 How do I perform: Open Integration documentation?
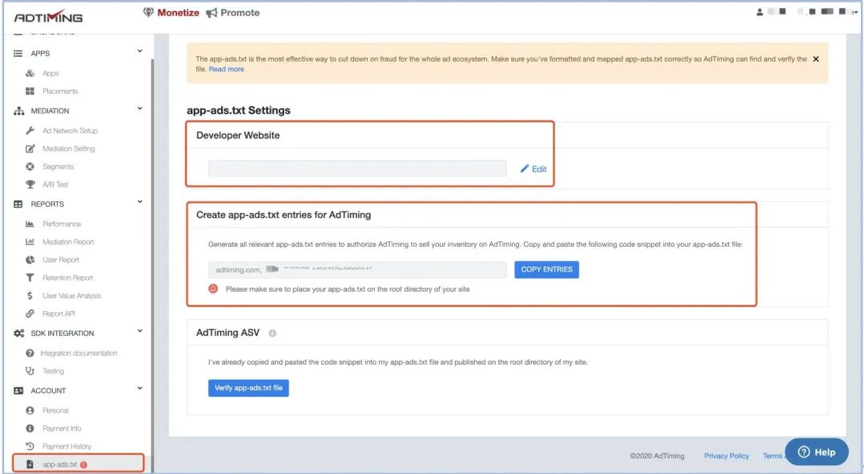[78, 353]
